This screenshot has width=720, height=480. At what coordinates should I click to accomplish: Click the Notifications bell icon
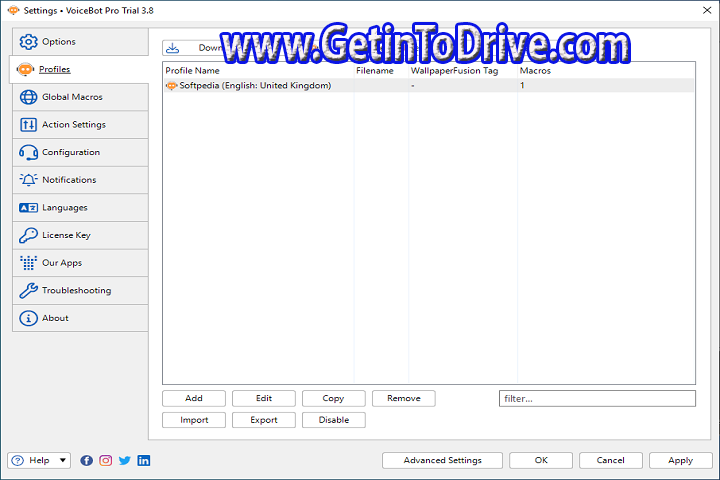coord(28,180)
